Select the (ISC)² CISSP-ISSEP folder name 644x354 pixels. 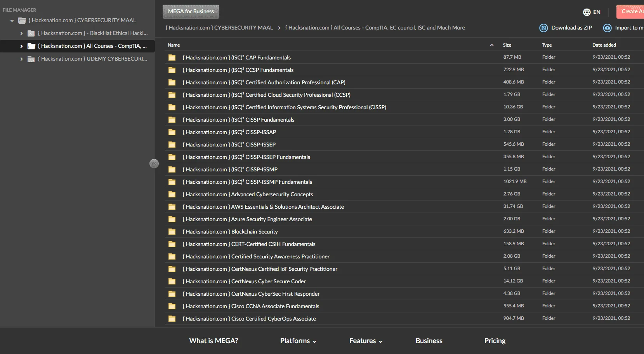coord(229,145)
